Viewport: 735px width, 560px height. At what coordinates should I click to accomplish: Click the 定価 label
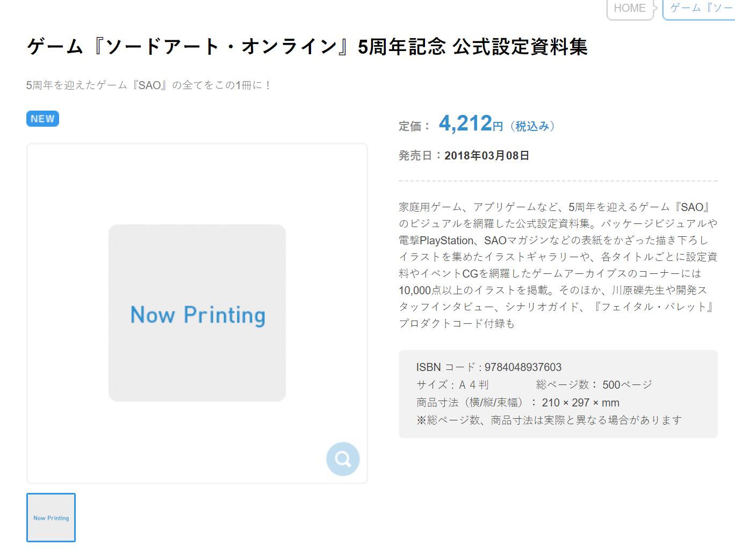tap(410, 126)
